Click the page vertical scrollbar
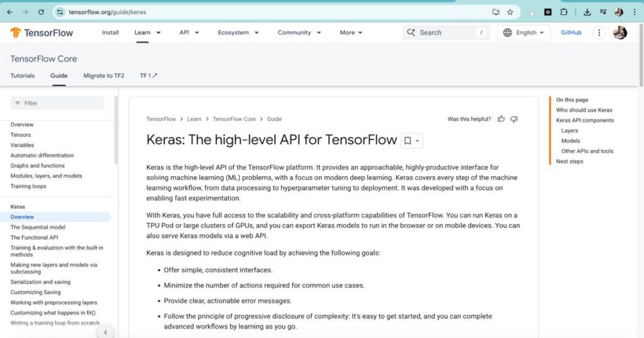 (641, 55)
